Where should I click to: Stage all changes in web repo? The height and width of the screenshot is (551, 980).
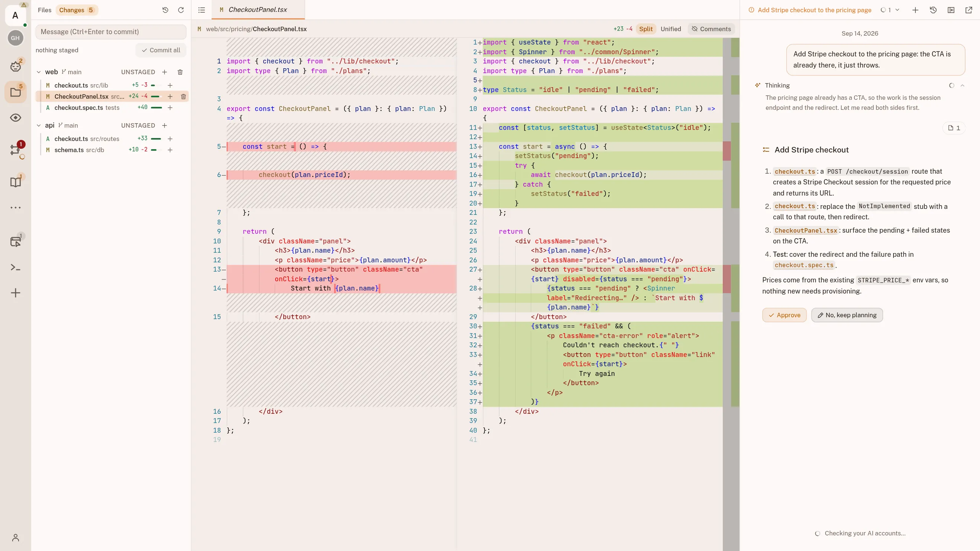click(164, 72)
